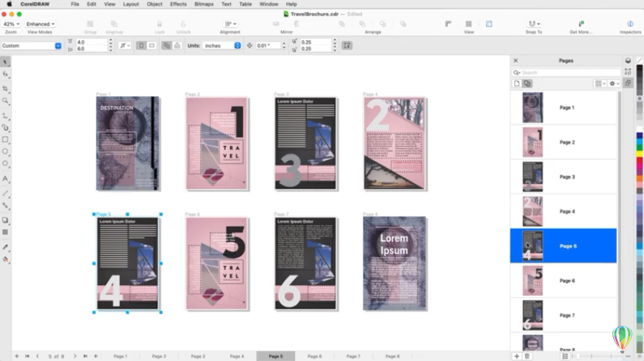
Task: Select the Interactive Fill tool
Action: (5, 259)
